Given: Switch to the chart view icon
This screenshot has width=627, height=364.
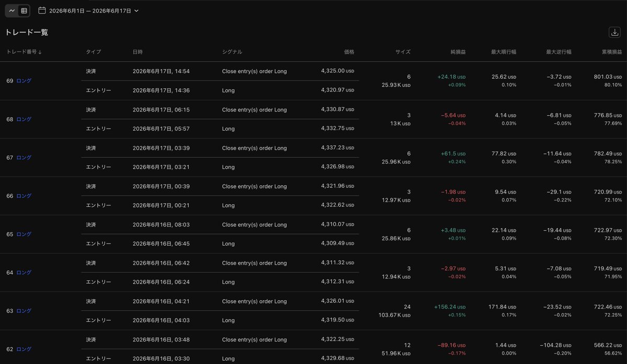Looking at the screenshot, I should coord(12,10).
